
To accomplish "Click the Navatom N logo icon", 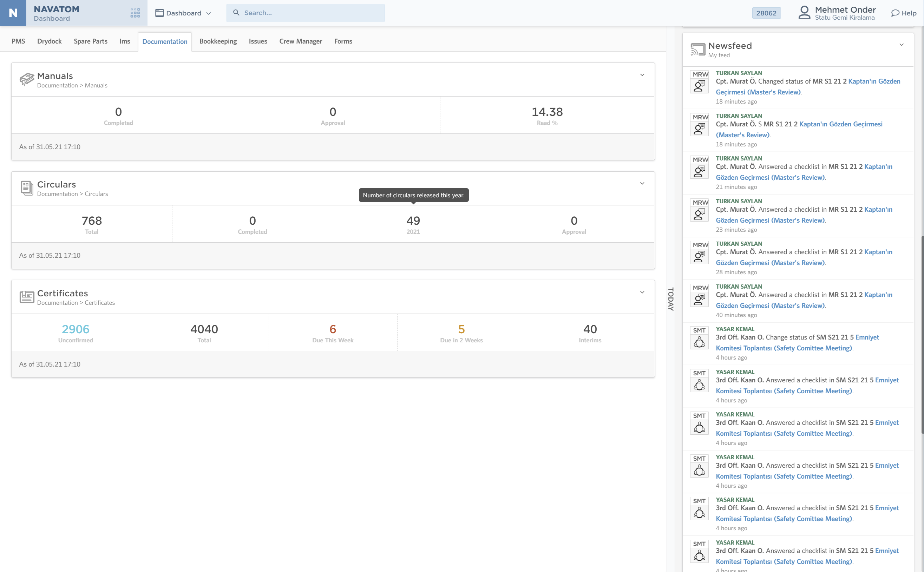I will pos(13,13).
